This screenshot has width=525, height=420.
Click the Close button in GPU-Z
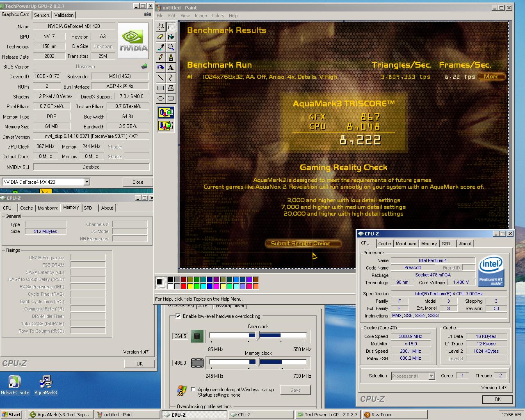click(x=138, y=182)
